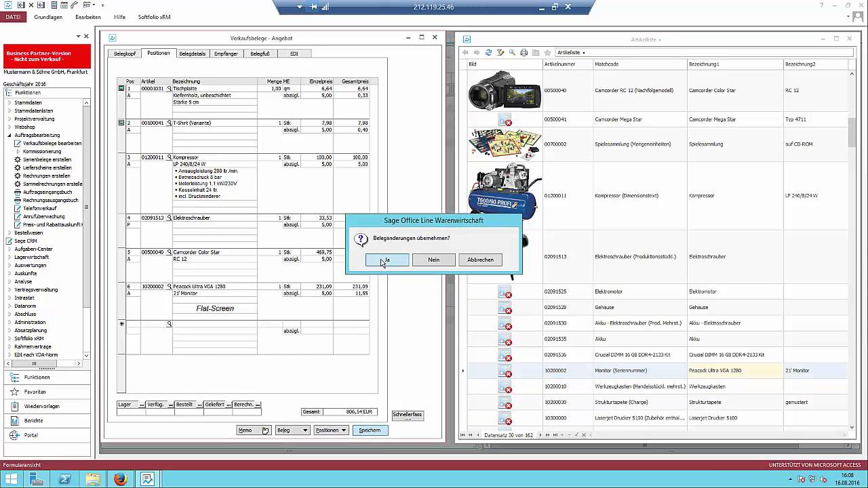Choose Nein in the Sage dialog
Image resolution: width=868 pixels, height=488 pixels.
tap(433, 260)
